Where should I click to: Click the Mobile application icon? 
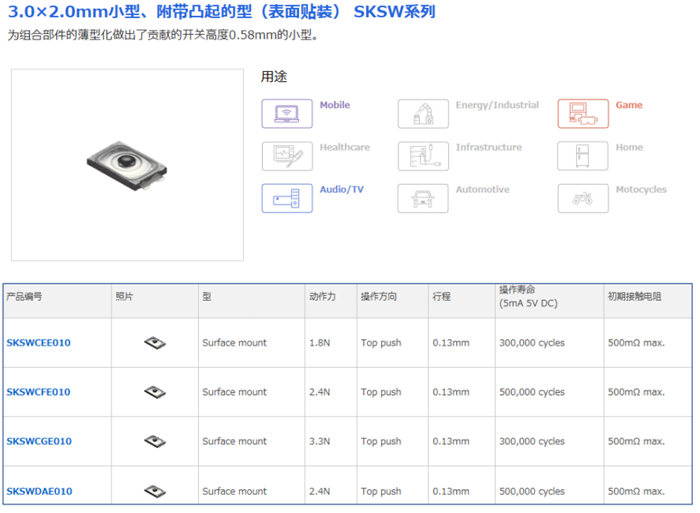(x=287, y=114)
